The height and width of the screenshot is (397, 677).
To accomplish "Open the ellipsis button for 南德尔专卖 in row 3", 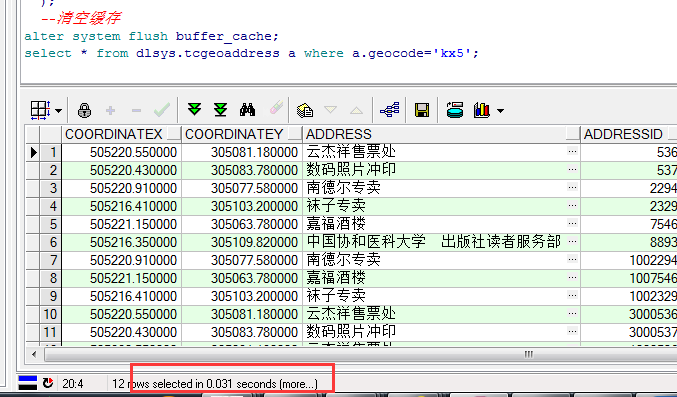I will point(573,187).
